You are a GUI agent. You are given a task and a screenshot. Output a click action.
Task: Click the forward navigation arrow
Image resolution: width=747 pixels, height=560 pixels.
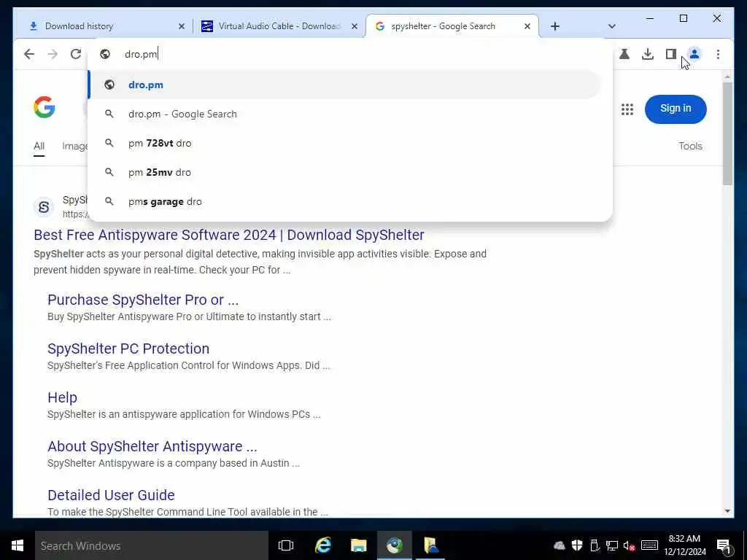53,54
